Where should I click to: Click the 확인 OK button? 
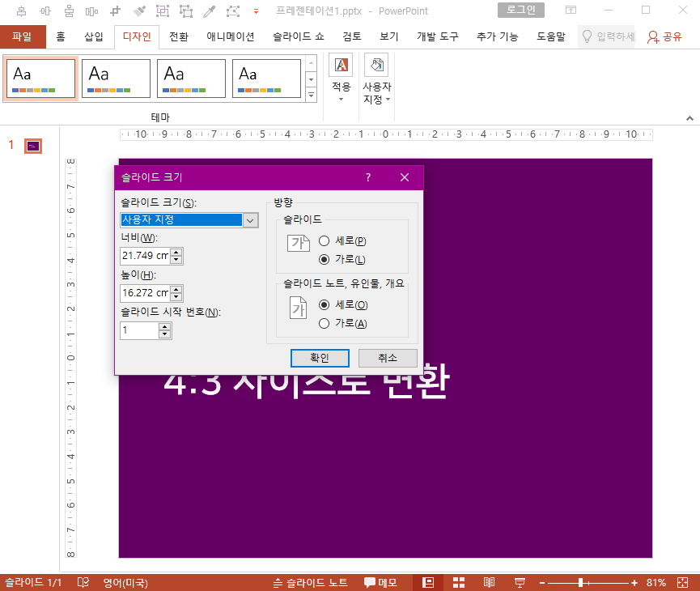click(320, 358)
